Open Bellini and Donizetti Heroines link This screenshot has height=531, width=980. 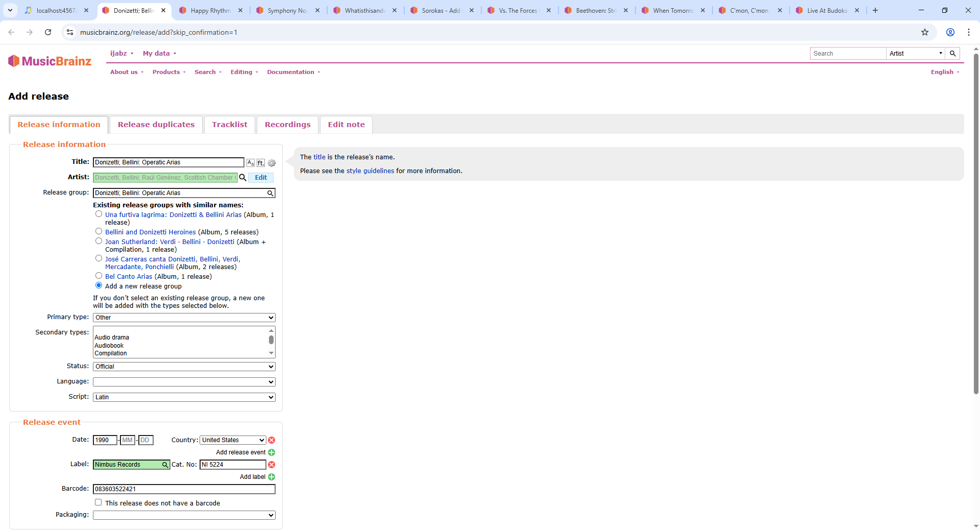coord(151,232)
